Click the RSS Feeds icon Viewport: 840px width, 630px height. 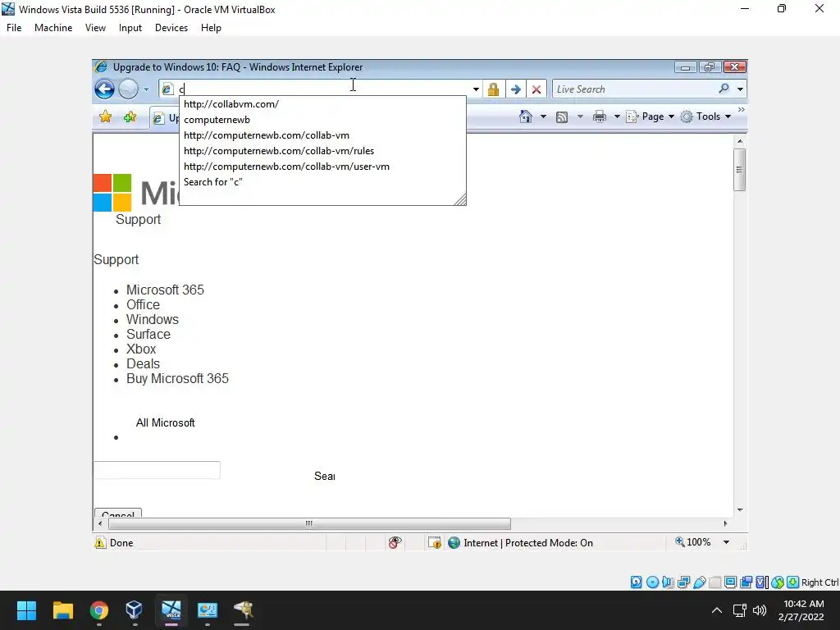pyautogui.click(x=561, y=116)
